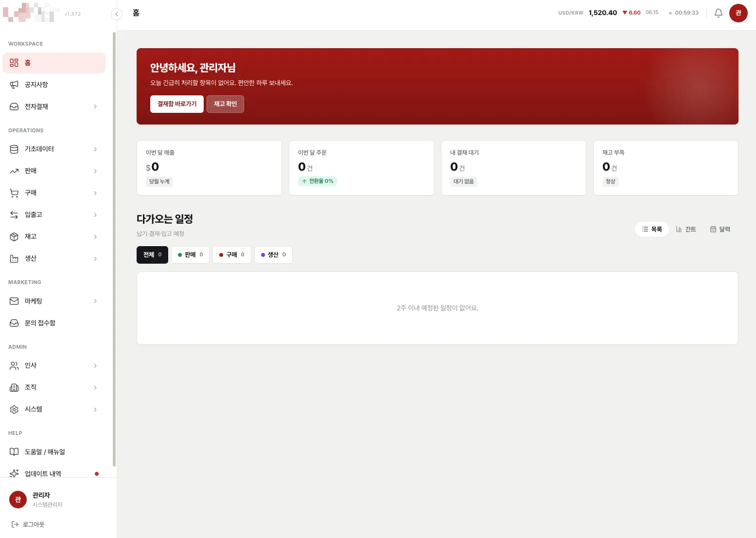Click the 당월 누계 badge
This screenshot has height=538, width=756.
click(x=159, y=181)
